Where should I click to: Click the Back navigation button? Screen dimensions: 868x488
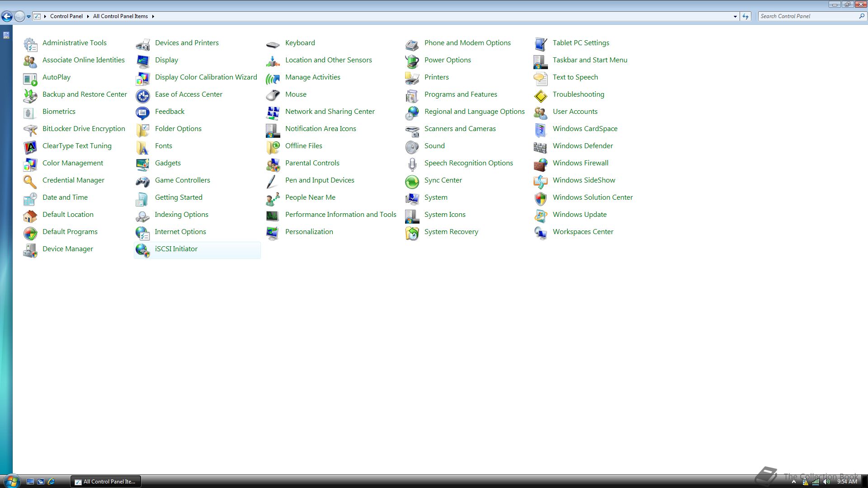click(7, 16)
